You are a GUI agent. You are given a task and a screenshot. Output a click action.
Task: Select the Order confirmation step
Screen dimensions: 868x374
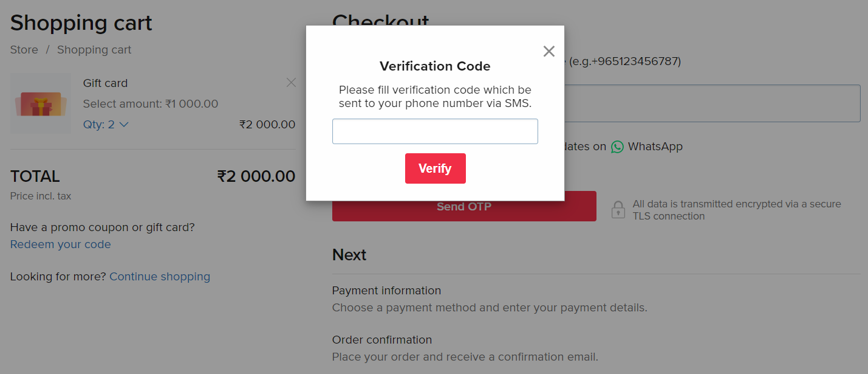tap(382, 340)
